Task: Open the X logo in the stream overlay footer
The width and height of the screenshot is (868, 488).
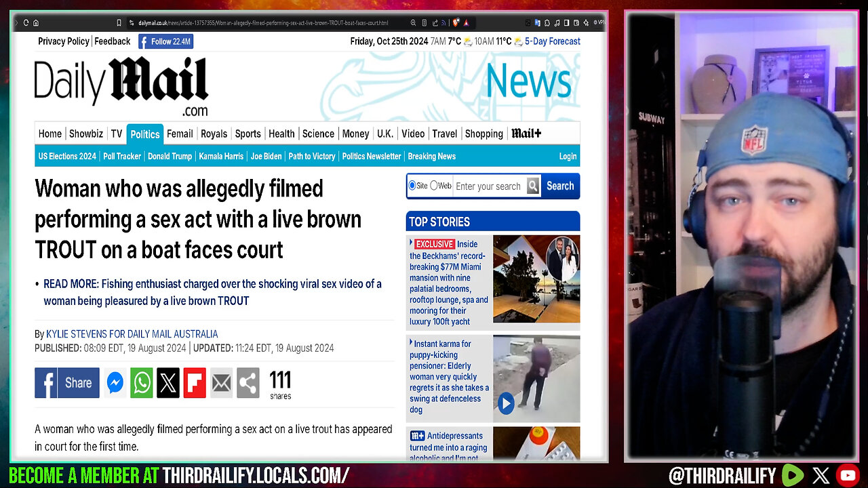Action: (x=820, y=475)
